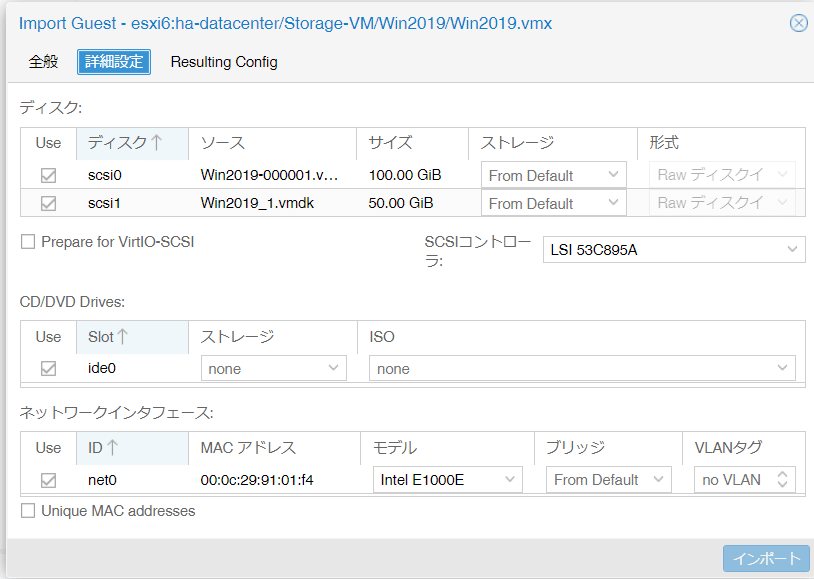Image resolution: width=814 pixels, height=579 pixels.
Task: Sort CD/DVD drives by Slot header
Action: click(132, 338)
